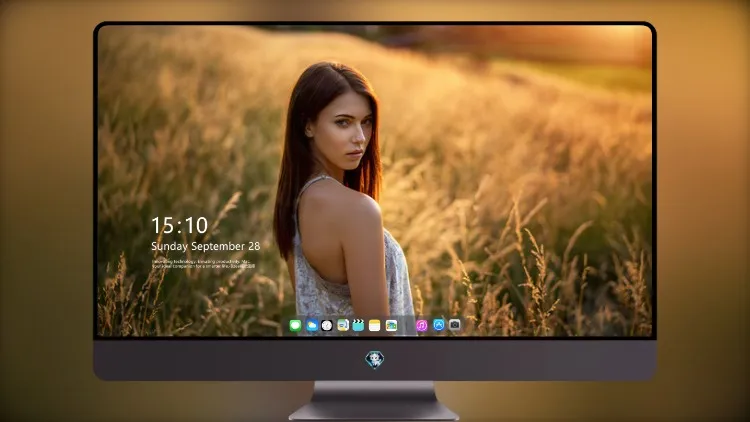Open the Finder-style dock icon
This screenshot has width=750, height=422.
(343, 325)
